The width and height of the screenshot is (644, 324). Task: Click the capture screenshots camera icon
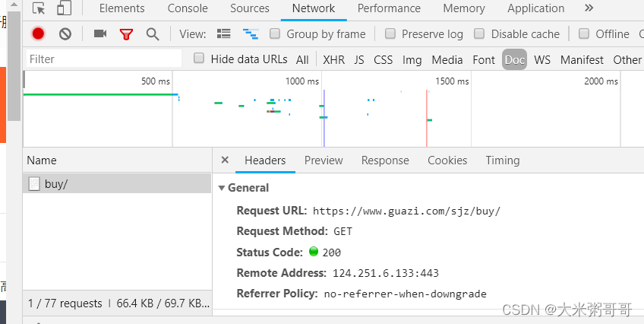pos(99,33)
